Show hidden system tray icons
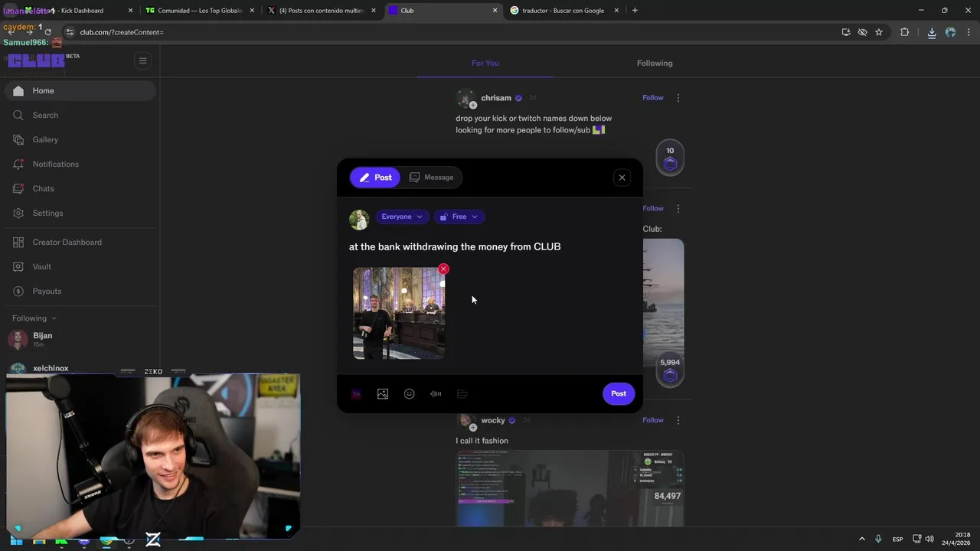 pyautogui.click(x=862, y=540)
